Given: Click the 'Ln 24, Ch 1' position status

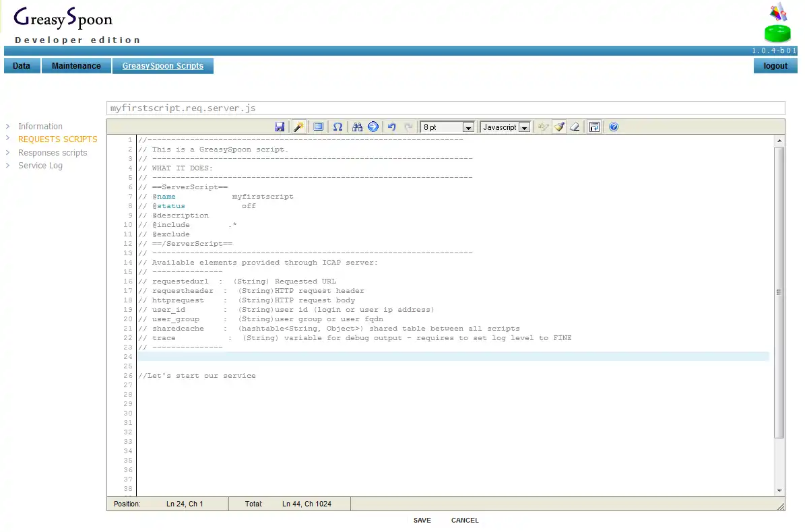Looking at the screenshot, I should pos(185,504).
